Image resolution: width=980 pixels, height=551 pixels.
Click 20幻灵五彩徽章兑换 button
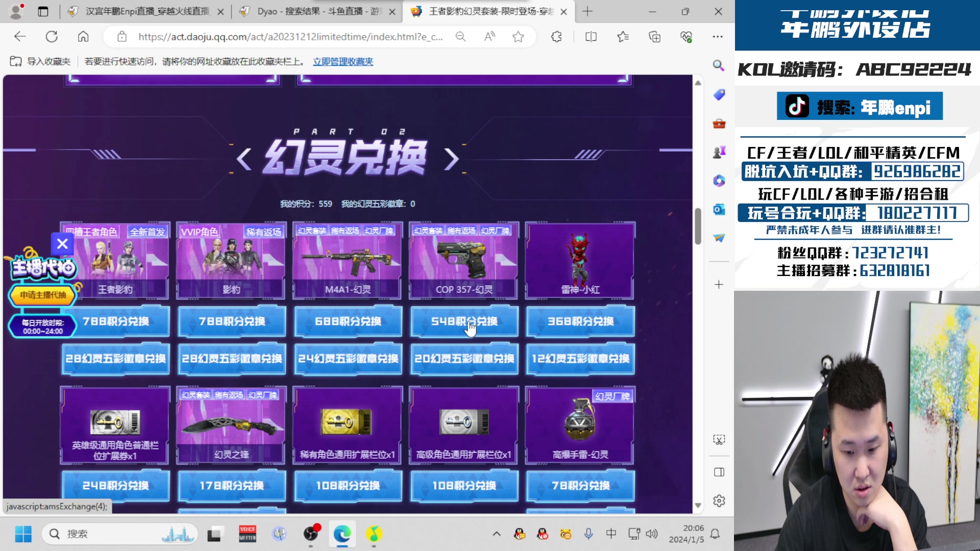(464, 359)
